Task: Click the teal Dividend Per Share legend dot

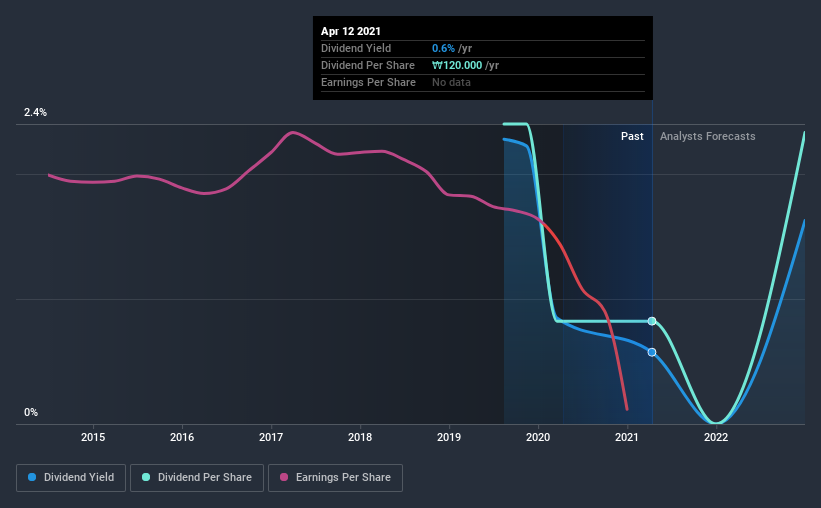Action: pos(146,477)
